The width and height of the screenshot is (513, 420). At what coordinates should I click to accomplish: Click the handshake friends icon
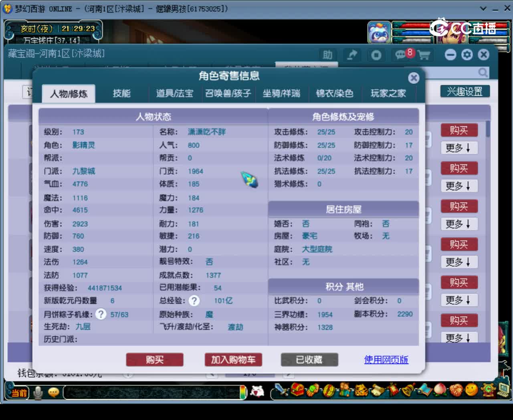pyautogui.click(x=456, y=390)
